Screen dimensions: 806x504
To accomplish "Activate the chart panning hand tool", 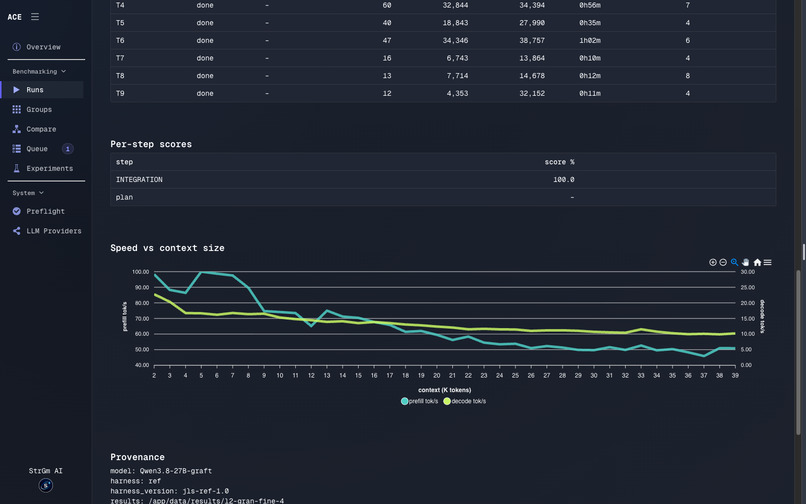I will click(x=745, y=262).
